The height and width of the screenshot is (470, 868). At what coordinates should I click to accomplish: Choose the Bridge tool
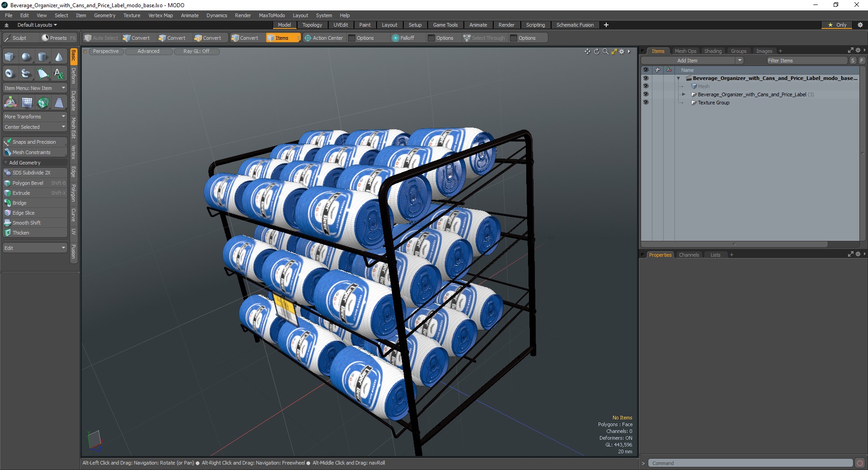coord(35,203)
